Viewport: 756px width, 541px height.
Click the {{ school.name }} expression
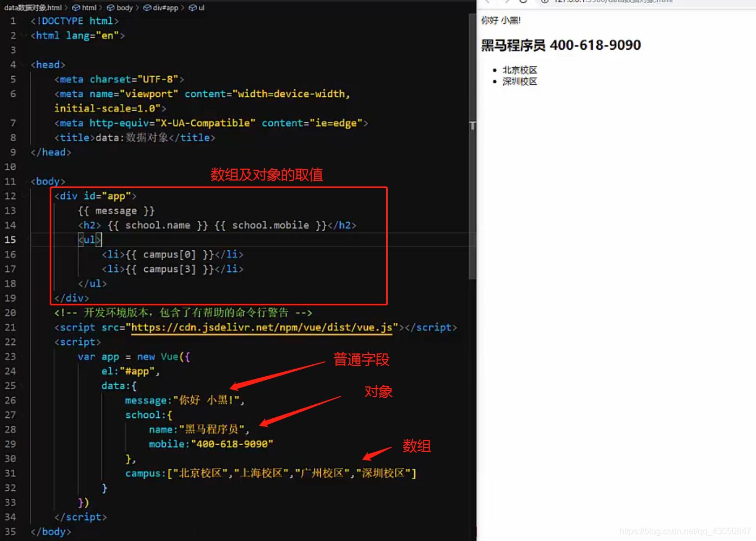[158, 225]
